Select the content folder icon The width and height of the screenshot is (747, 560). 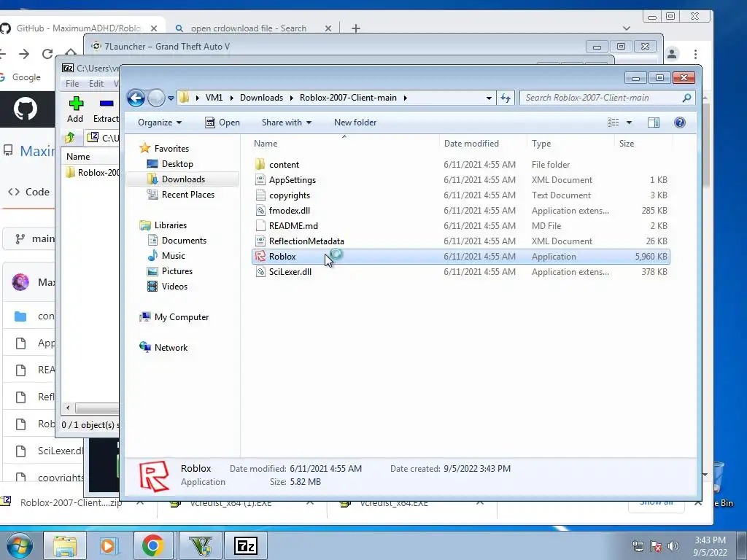tap(260, 164)
